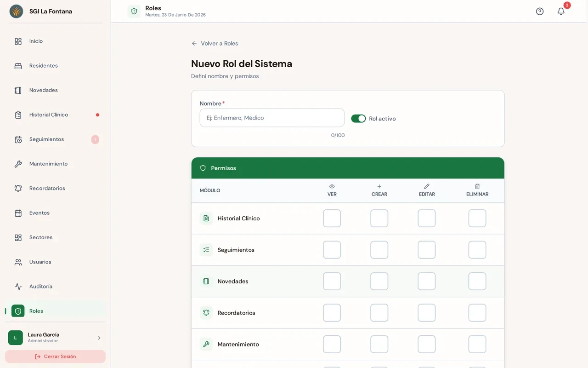Open help via question mark icon
The width and height of the screenshot is (588, 368).
tap(540, 11)
